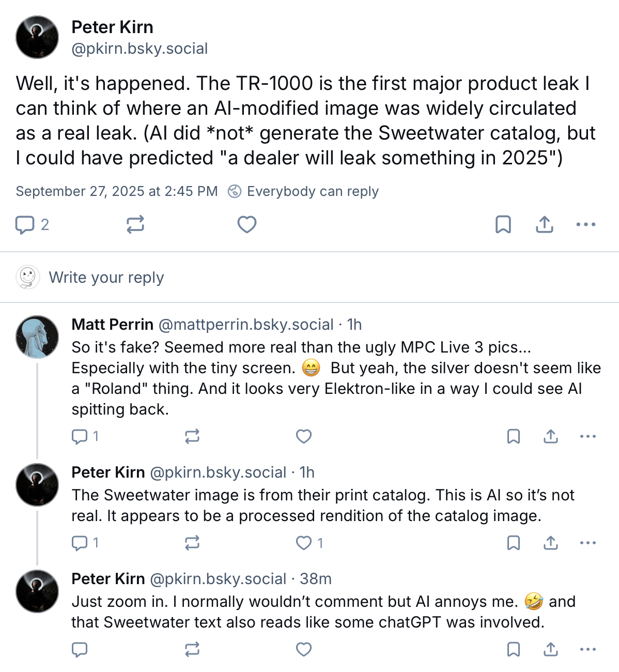Image resolution: width=619 pixels, height=672 pixels.
Task: Like Peter Kirn's main TR-1000 post
Action: point(246,224)
